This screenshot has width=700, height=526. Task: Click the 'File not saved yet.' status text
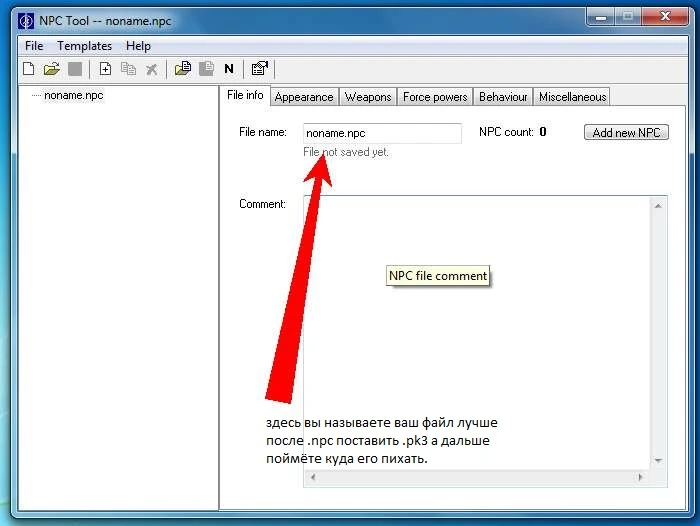pos(346,152)
